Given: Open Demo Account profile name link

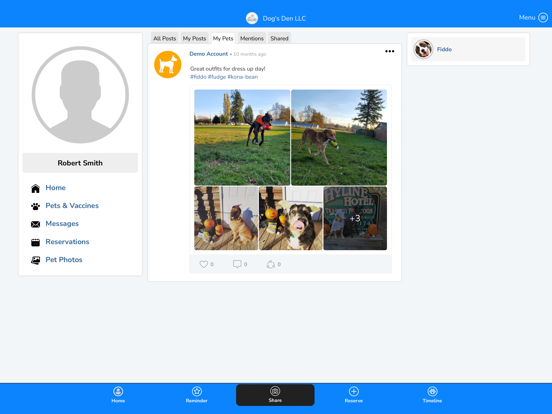Looking at the screenshot, I should tap(209, 54).
